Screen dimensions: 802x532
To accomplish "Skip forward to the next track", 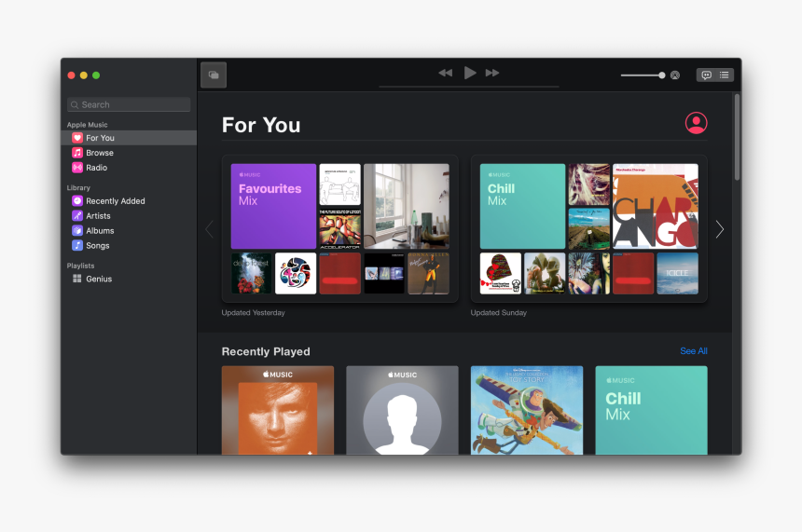I will [492, 73].
